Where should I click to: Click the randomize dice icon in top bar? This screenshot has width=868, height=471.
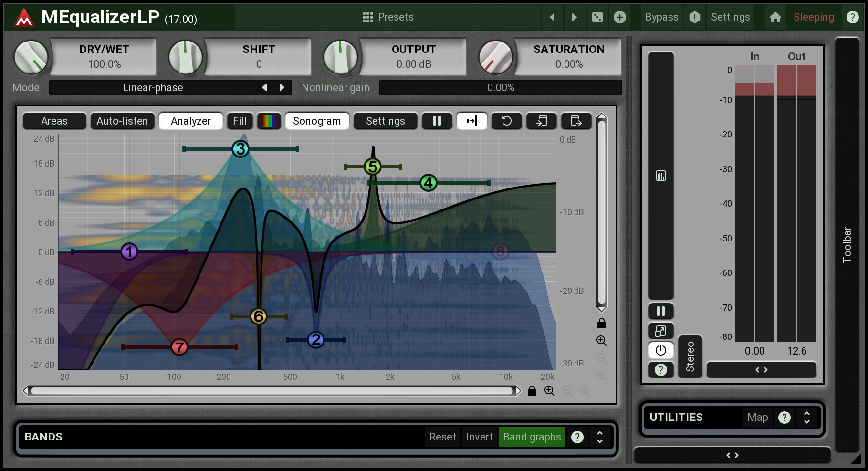point(597,17)
